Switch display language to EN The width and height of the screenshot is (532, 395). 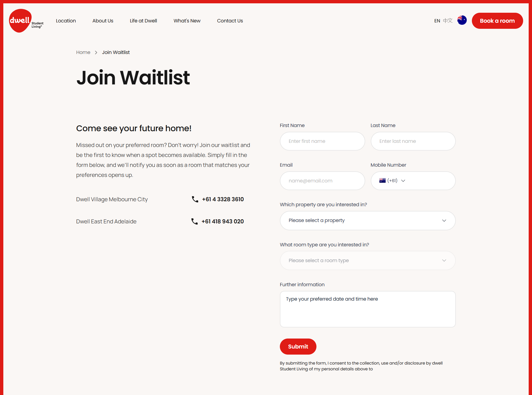pyautogui.click(x=437, y=20)
